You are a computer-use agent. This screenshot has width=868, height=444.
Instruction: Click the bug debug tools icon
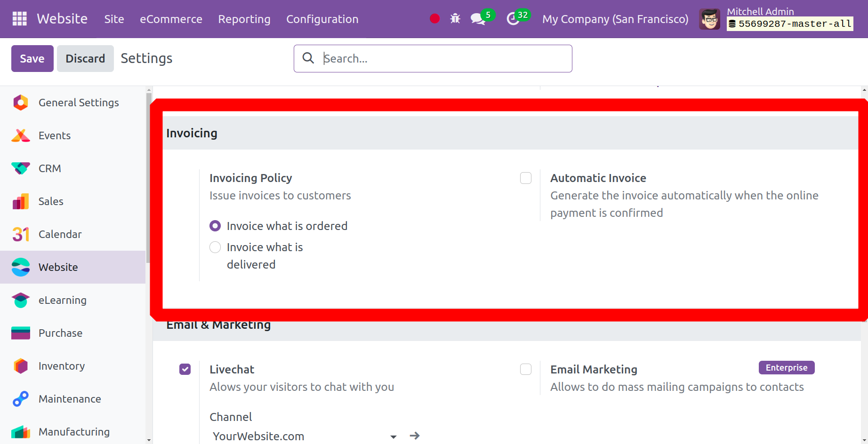pyautogui.click(x=455, y=19)
